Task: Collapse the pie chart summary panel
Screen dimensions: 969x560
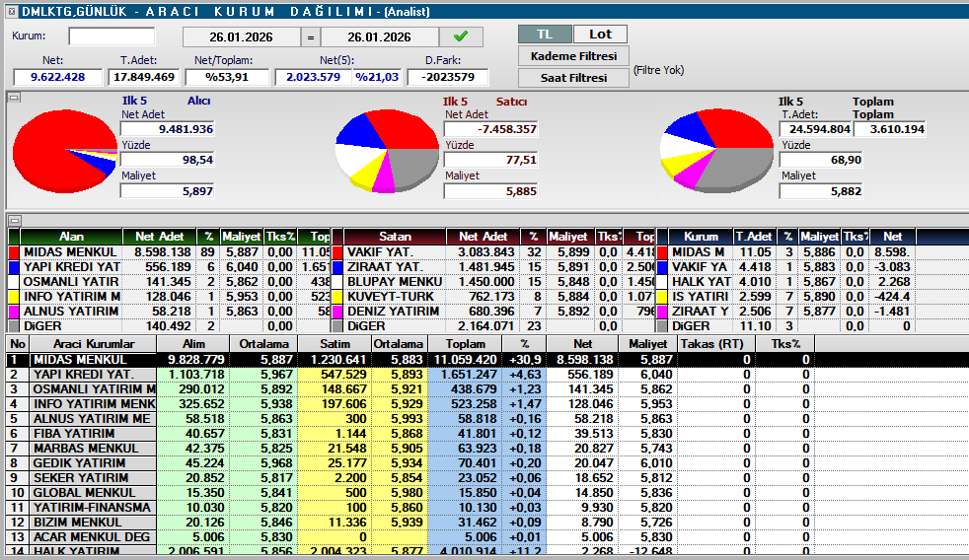Action: click(x=14, y=98)
